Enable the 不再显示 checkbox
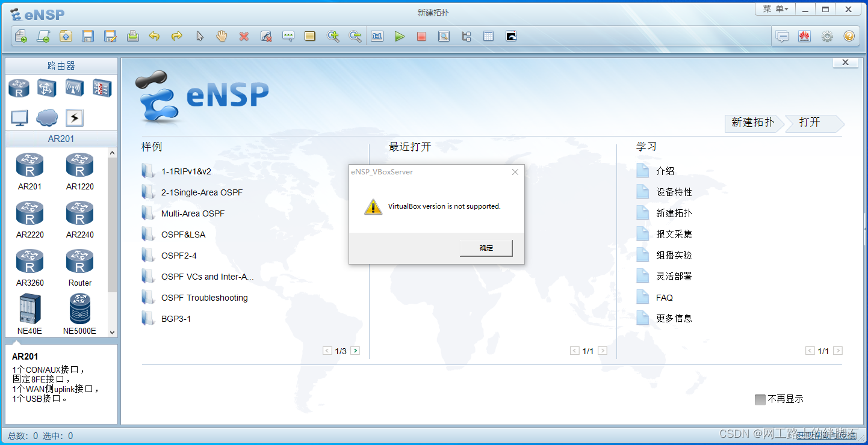 [760, 399]
